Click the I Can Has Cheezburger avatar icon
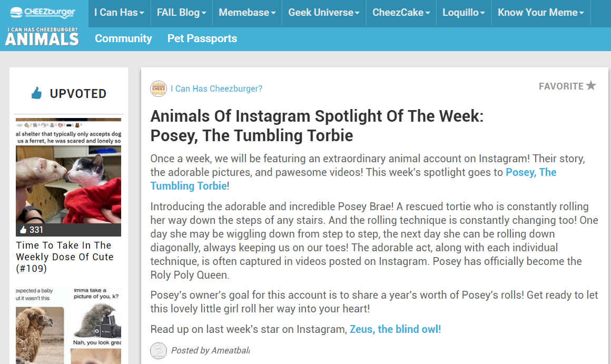The image size is (611, 364). (x=159, y=88)
